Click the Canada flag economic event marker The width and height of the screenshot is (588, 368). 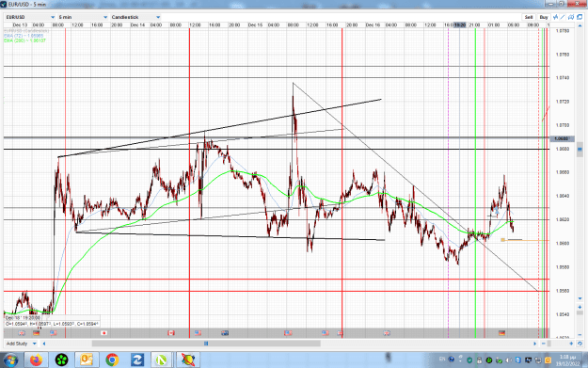(x=171, y=333)
